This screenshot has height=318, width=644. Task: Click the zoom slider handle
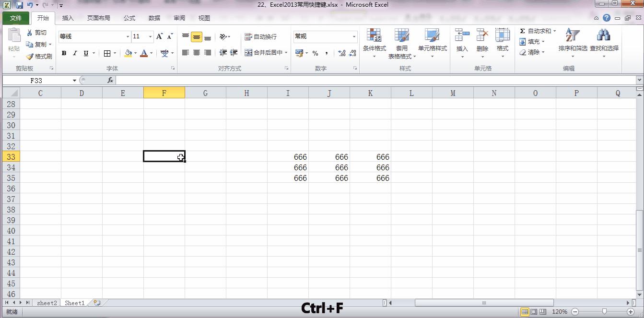point(604,312)
